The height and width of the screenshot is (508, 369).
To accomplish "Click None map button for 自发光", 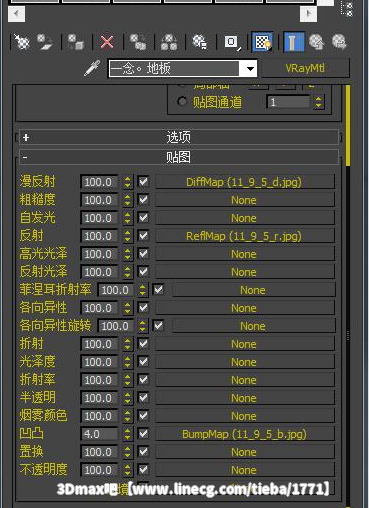I will pyautogui.click(x=244, y=218).
